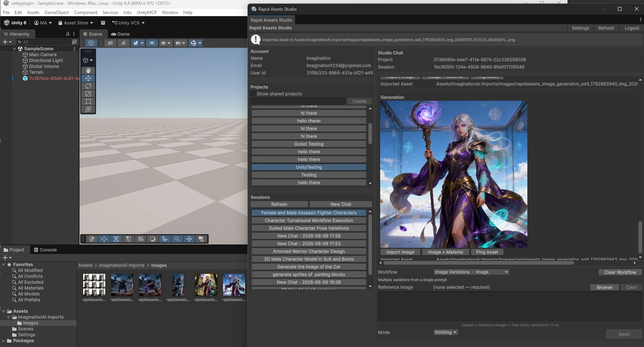Viewport: 644px width, 347px height.
Task: Open the Services menu
Action: 110,12
